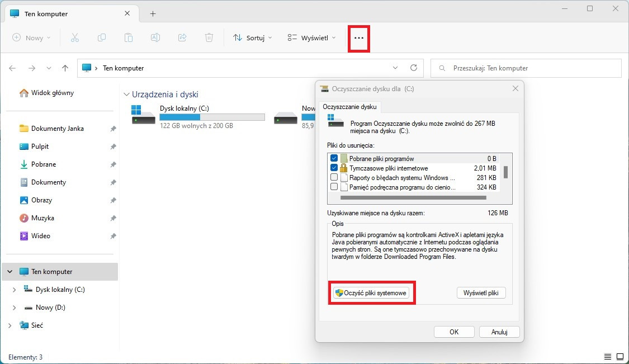Close the Oczyszczanie dysku dialog

[516, 89]
